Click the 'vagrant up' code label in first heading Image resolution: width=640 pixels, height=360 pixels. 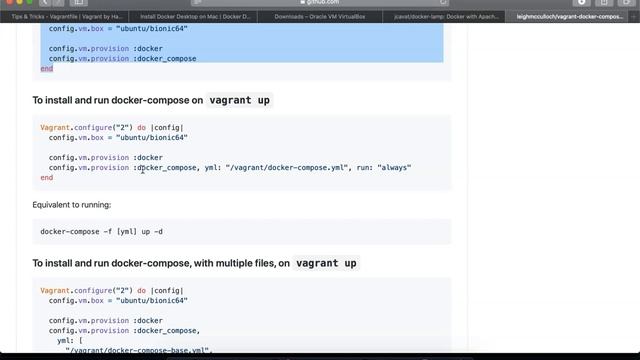click(x=240, y=100)
